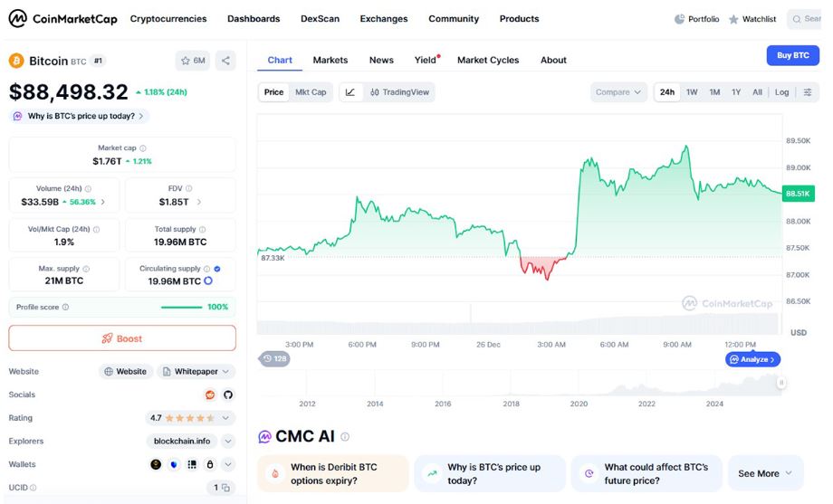Viewport: 833px width, 504px height.
Task: Select the line chart type icon
Action: tap(350, 92)
